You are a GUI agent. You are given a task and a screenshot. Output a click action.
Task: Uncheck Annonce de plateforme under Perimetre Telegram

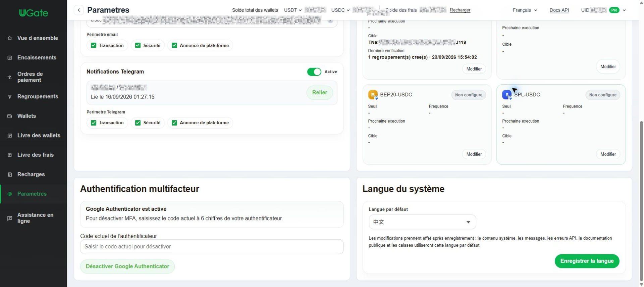click(174, 123)
